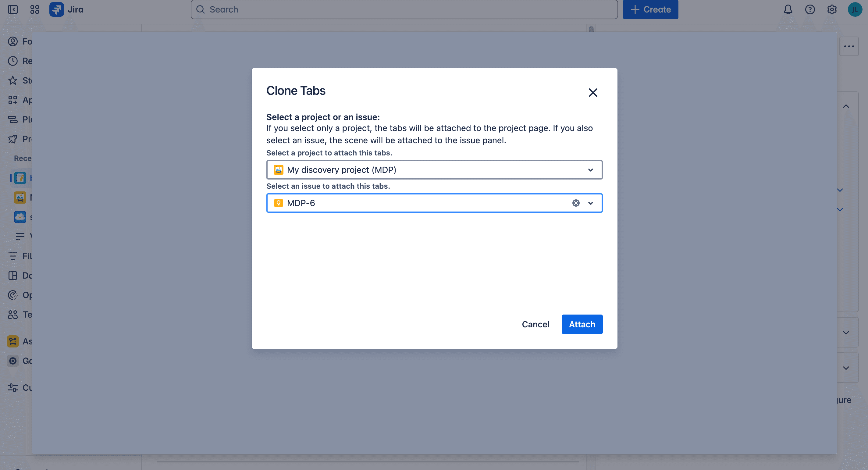Open the Recent clock icon in sidebar
The width and height of the screenshot is (868, 470).
[13, 61]
